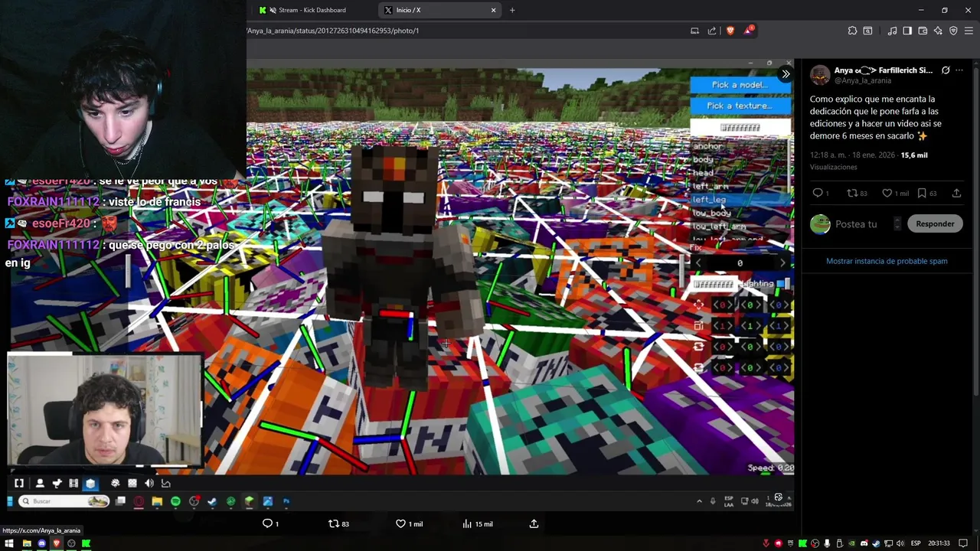Image resolution: width=980 pixels, height=551 pixels.
Task: Click the ESP language indicator in taskbar
Action: [916, 543]
